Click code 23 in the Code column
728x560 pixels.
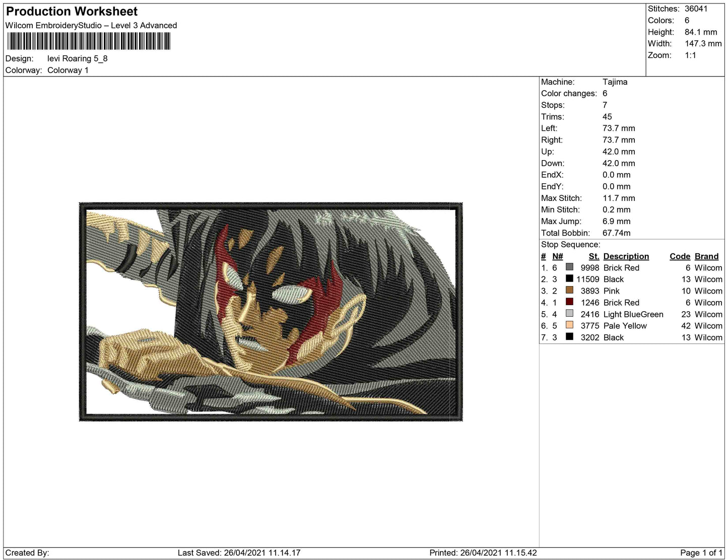(686, 314)
